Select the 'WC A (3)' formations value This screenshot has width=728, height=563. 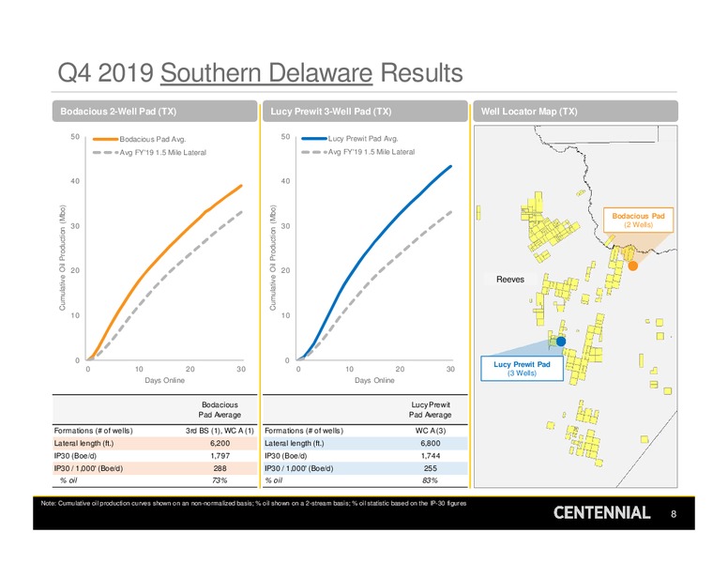431,431
